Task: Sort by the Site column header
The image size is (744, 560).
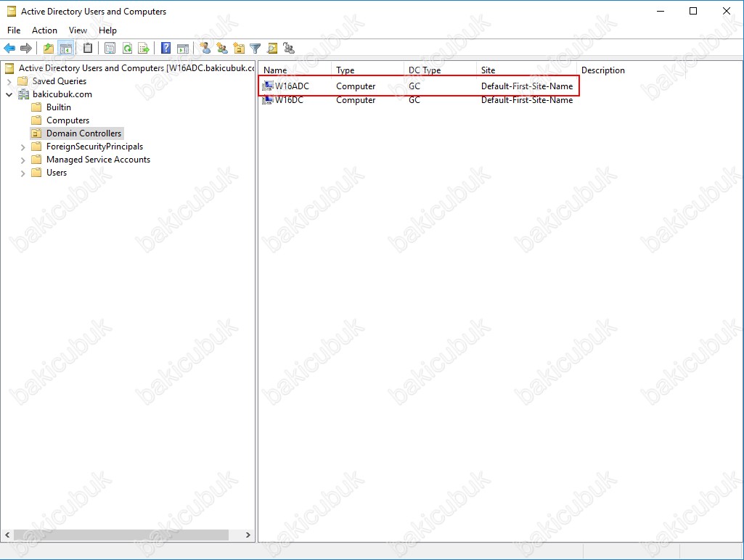Action: tap(526, 70)
